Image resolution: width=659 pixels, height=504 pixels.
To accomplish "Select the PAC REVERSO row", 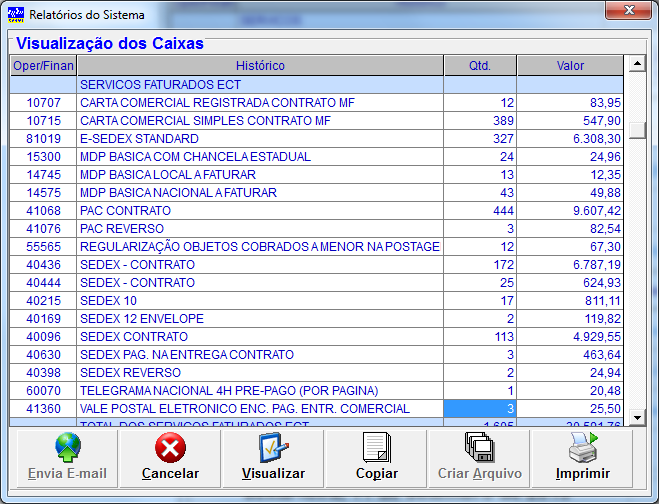I will click(x=316, y=229).
